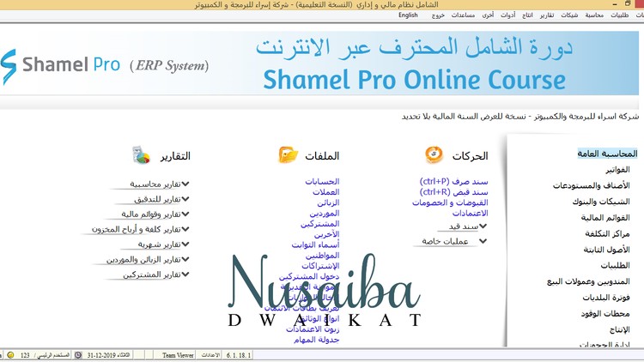
Task: Open the الآخرين files link
Action: pos(327,234)
